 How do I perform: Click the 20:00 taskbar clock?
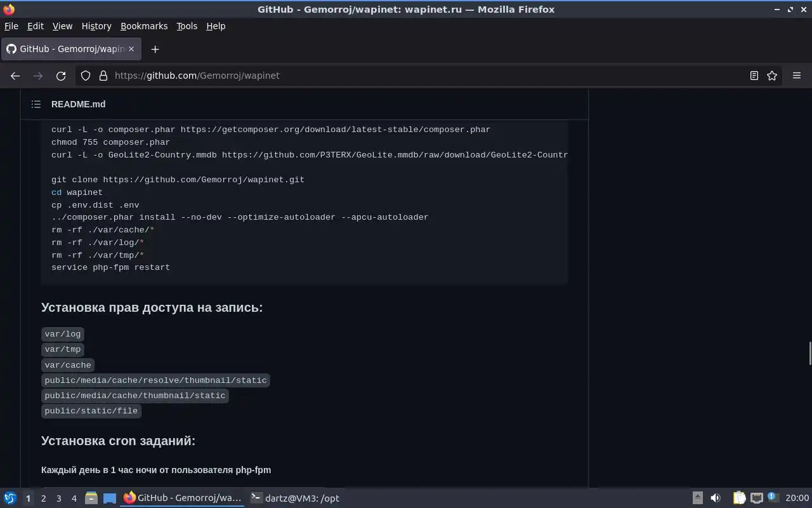tap(797, 498)
